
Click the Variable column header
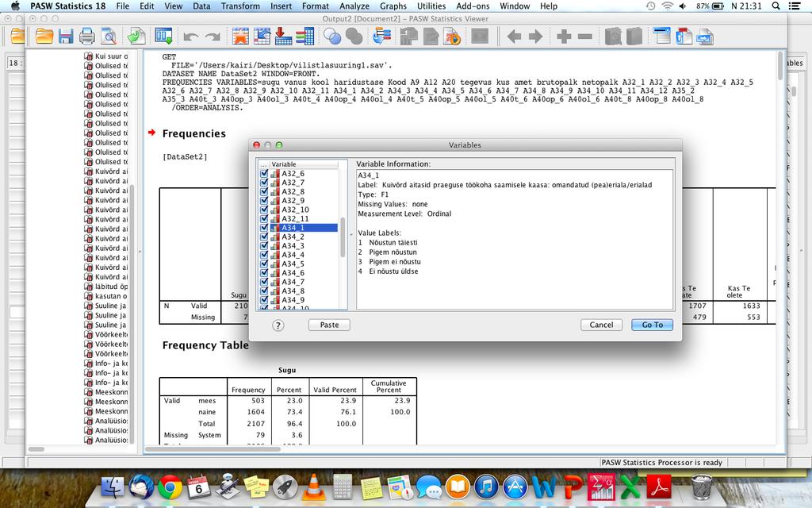coord(304,164)
